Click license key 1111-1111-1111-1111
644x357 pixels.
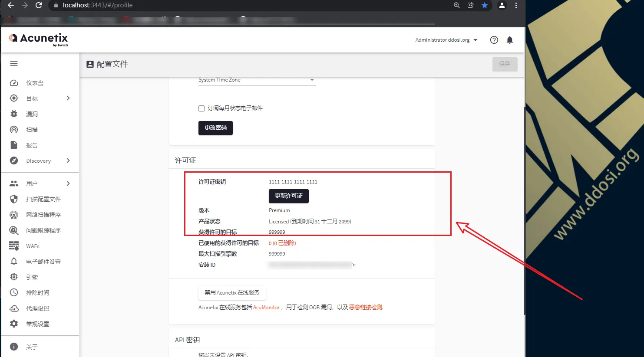click(x=293, y=182)
